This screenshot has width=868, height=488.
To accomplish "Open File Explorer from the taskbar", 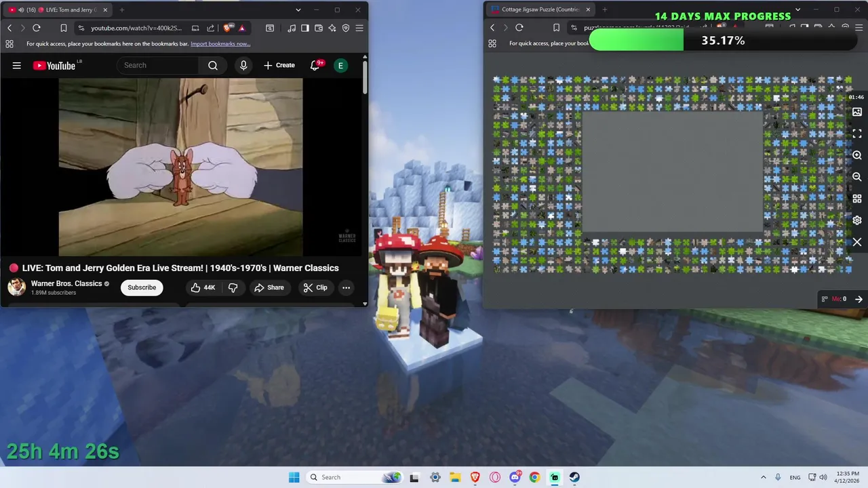I will [x=455, y=477].
